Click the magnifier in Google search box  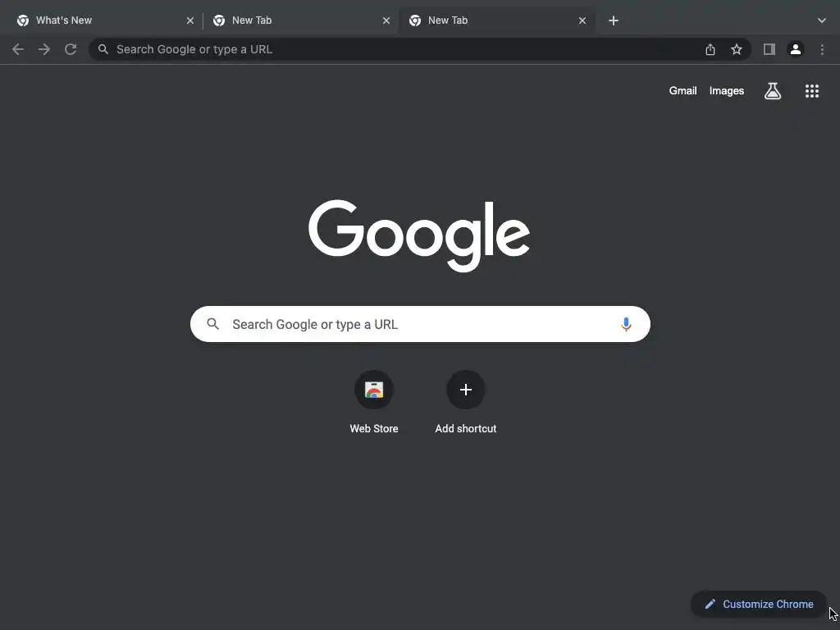tap(212, 324)
